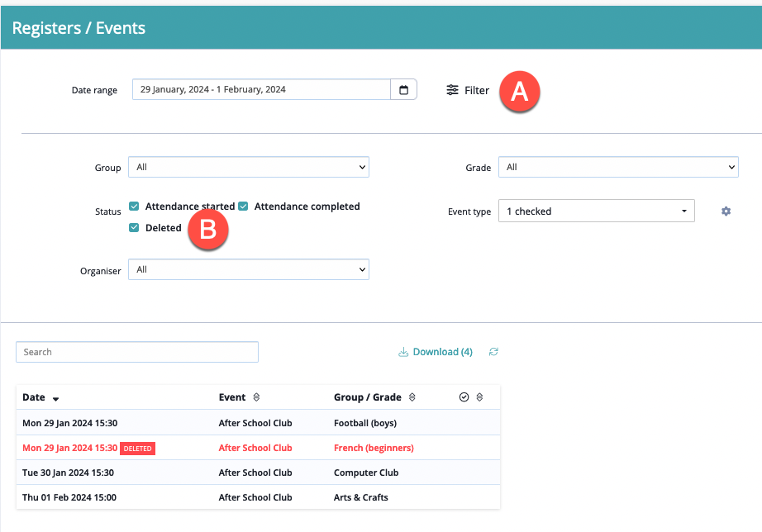Click 'Tue 30 Jan 2024 15:30' date cell
762x532 pixels.
(68, 473)
